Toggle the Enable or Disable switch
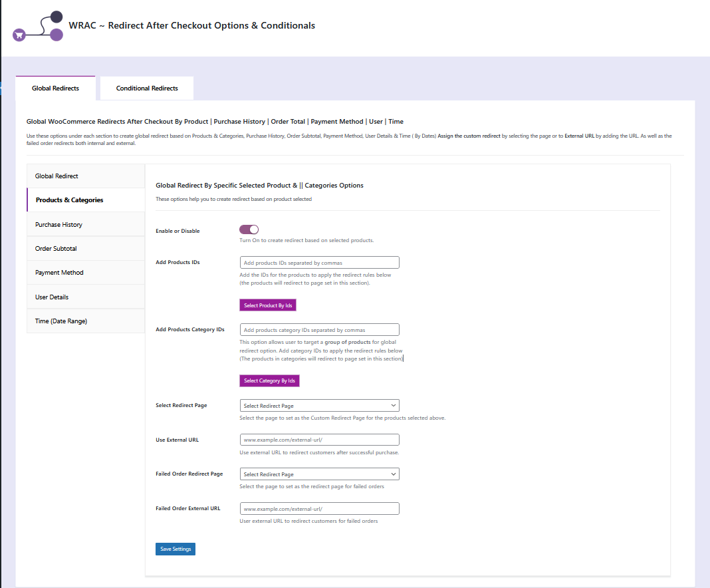Viewport: 710px width, 588px height. click(249, 229)
